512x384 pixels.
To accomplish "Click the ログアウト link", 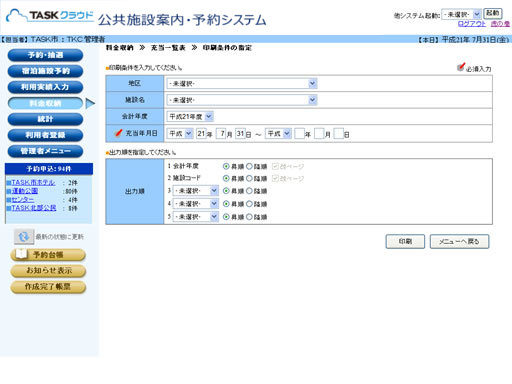I will [x=472, y=24].
